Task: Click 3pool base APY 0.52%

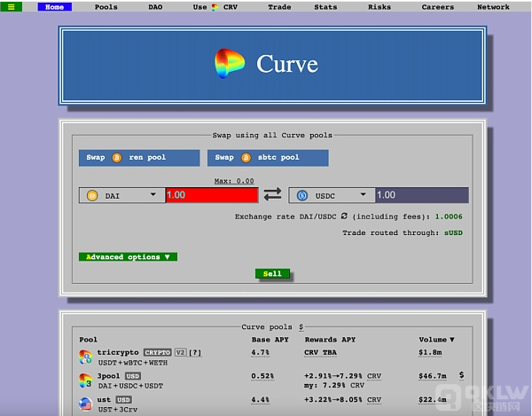Action: tap(262, 376)
